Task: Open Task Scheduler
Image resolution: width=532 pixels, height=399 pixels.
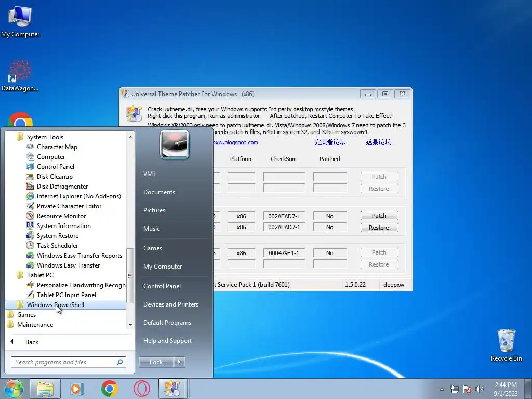Action: [x=57, y=245]
